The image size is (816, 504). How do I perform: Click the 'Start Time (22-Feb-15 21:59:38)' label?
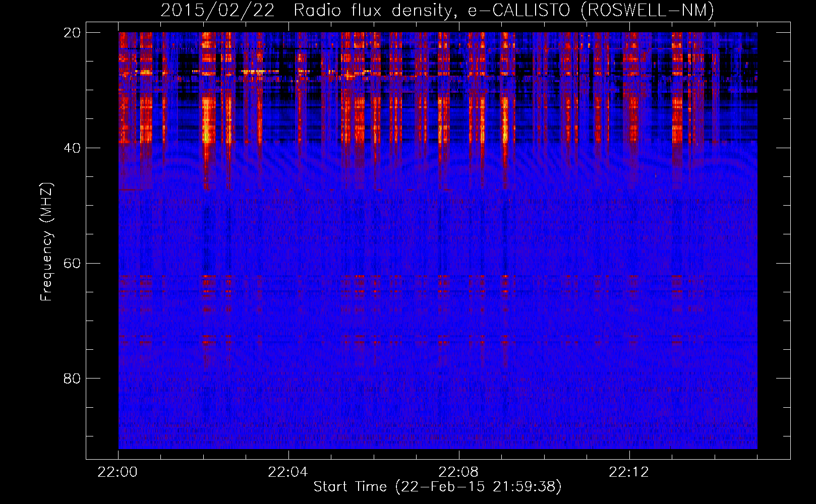coord(438,487)
